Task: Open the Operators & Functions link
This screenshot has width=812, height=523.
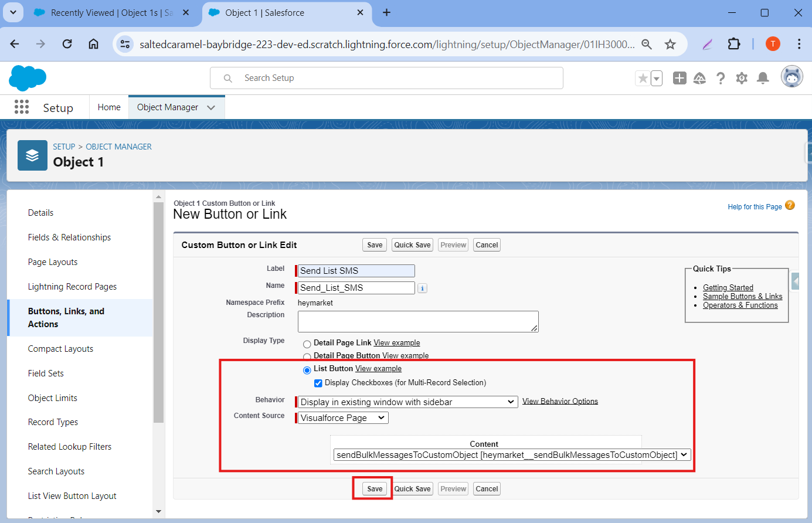Action: (x=740, y=305)
